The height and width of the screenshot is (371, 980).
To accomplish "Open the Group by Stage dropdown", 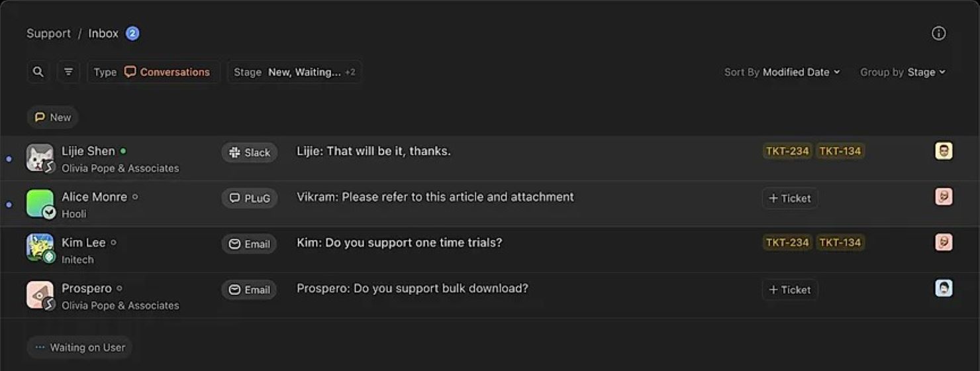I will 903,72.
